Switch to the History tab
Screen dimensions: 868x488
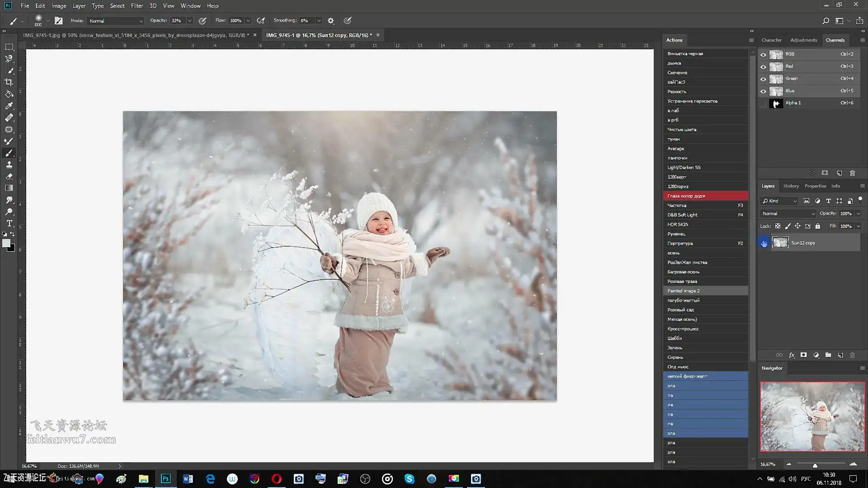(x=791, y=186)
